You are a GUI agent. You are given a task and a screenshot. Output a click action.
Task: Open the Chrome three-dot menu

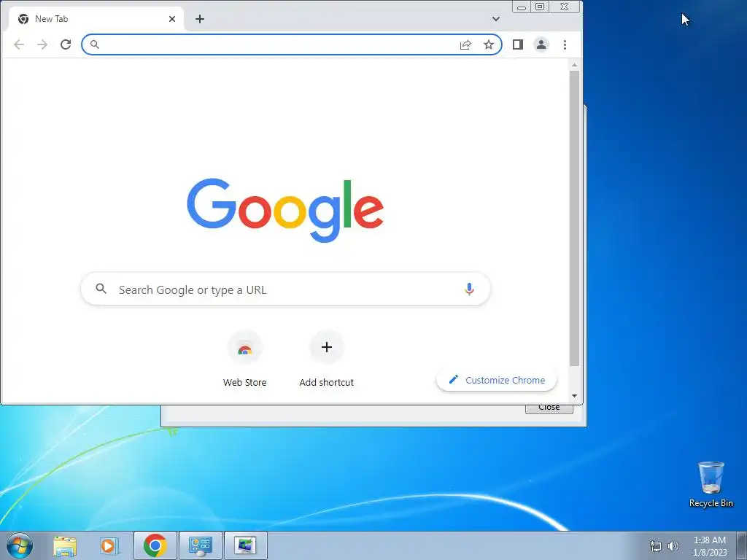click(565, 44)
